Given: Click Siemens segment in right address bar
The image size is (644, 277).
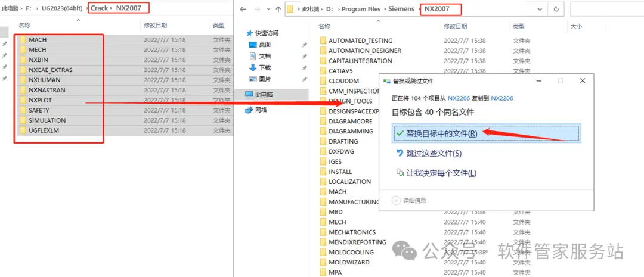Looking at the screenshot, I should click(401, 8).
